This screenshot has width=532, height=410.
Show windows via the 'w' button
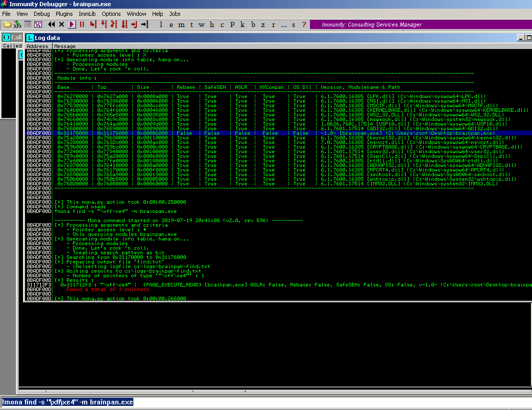[202, 25]
